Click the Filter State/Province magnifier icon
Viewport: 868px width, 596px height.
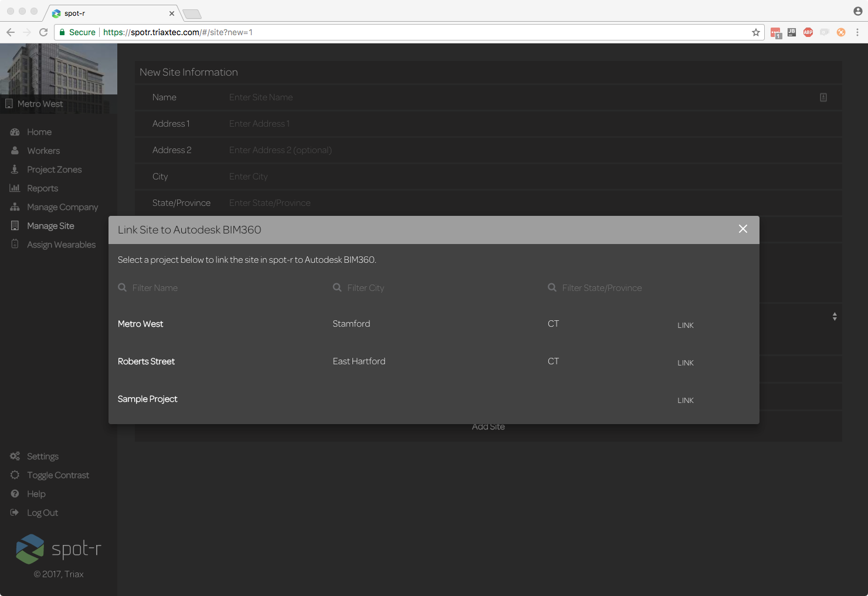click(552, 287)
